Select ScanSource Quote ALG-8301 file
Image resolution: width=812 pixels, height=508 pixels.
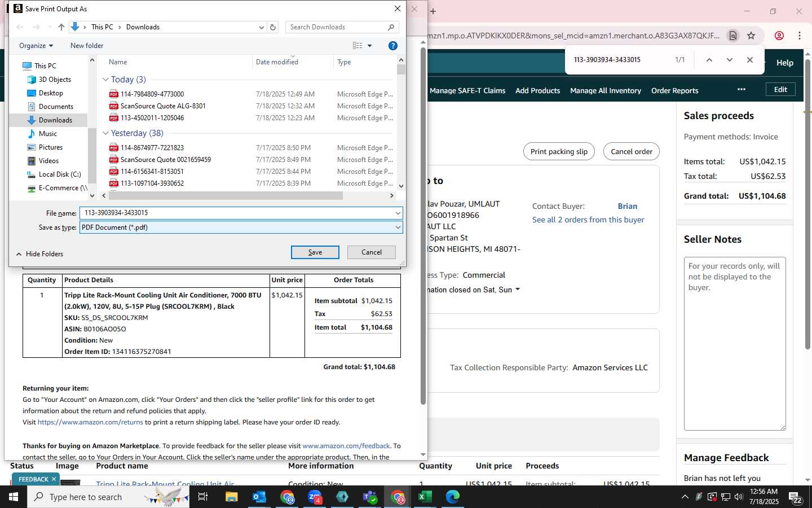[163, 106]
